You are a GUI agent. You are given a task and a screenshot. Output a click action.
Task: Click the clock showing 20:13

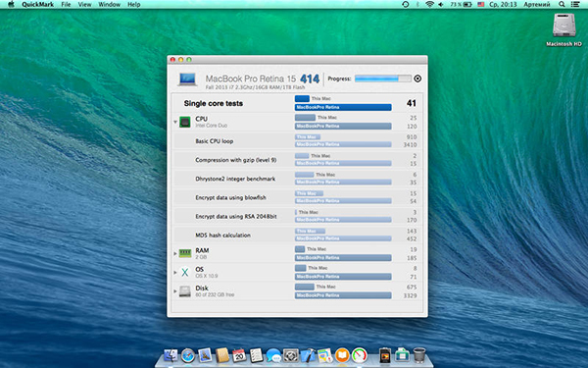coord(503,5)
